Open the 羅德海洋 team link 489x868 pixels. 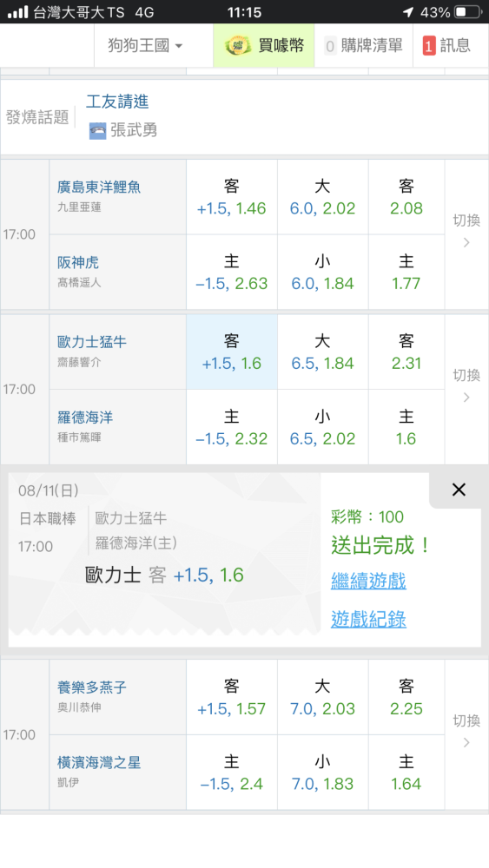click(x=85, y=418)
